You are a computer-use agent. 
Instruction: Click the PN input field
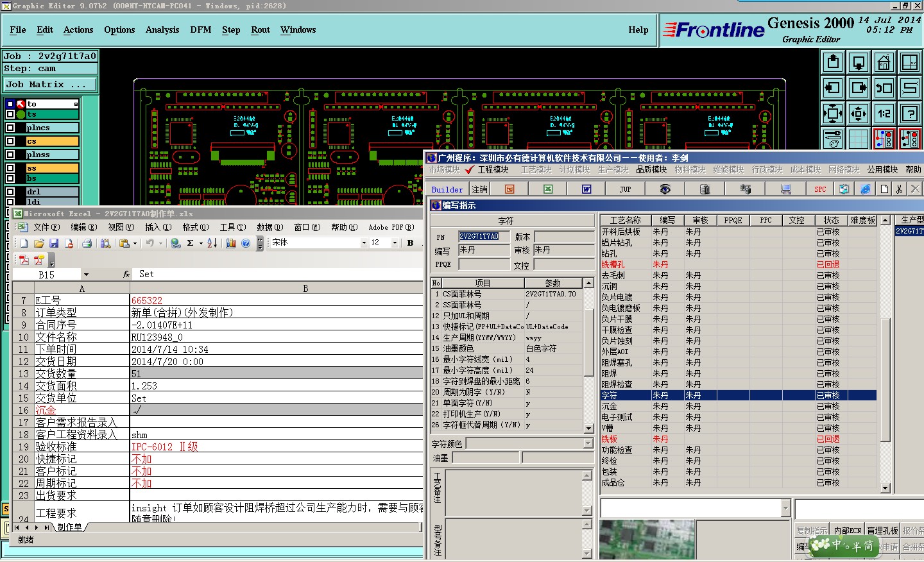coord(484,236)
